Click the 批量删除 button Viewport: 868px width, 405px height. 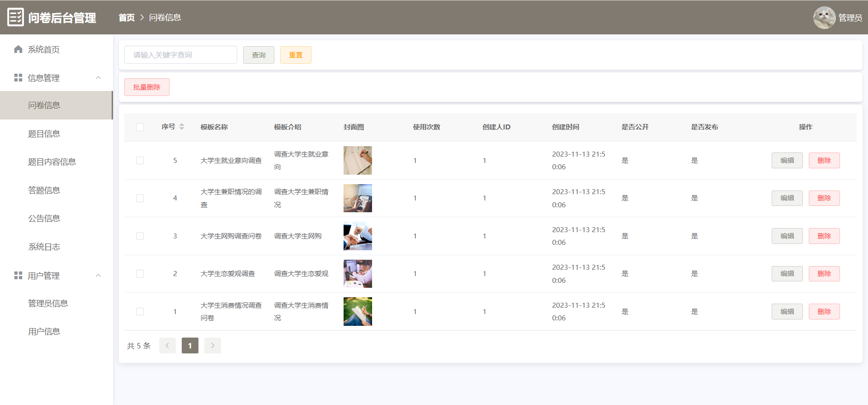pyautogui.click(x=147, y=87)
